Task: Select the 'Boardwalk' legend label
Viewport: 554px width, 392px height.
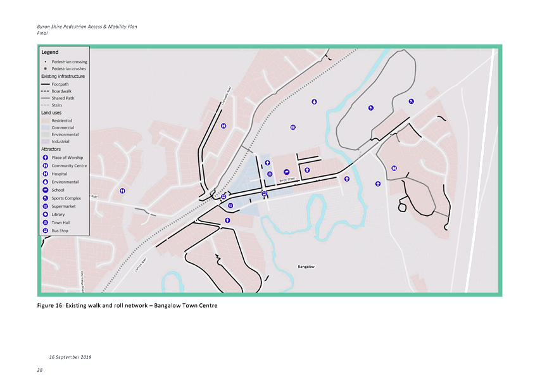Action: (61, 91)
